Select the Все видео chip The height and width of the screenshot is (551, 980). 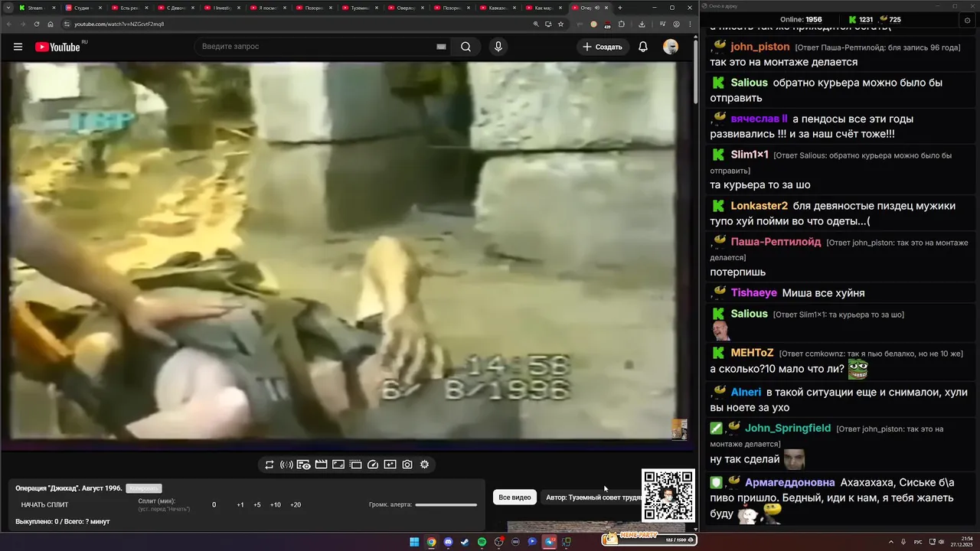click(514, 497)
